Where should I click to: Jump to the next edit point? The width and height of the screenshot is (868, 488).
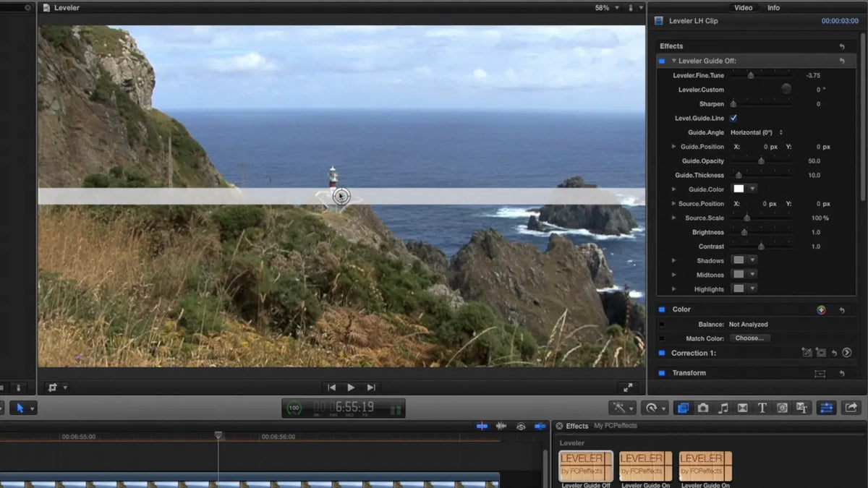(x=371, y=388)
